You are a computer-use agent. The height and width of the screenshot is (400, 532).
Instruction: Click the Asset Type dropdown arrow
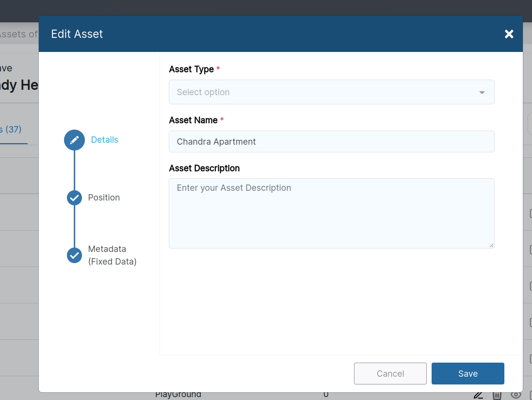(482, 92)
